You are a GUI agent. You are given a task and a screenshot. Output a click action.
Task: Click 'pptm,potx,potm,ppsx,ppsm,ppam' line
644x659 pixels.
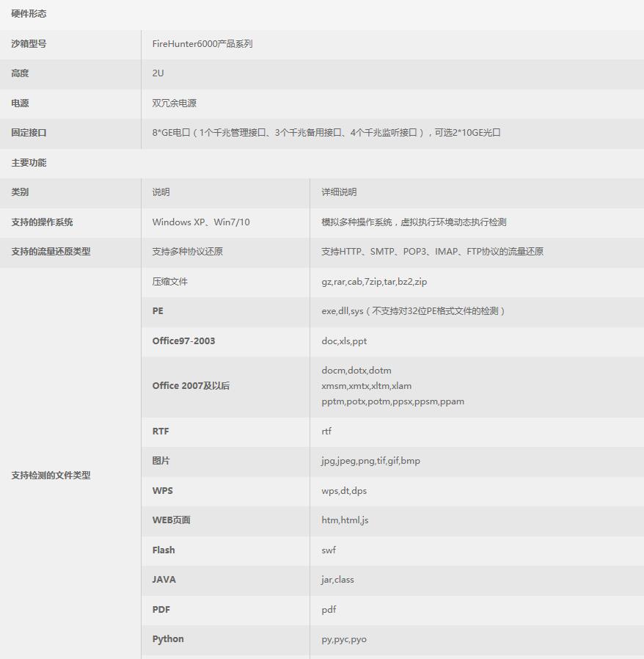(393, 401)
